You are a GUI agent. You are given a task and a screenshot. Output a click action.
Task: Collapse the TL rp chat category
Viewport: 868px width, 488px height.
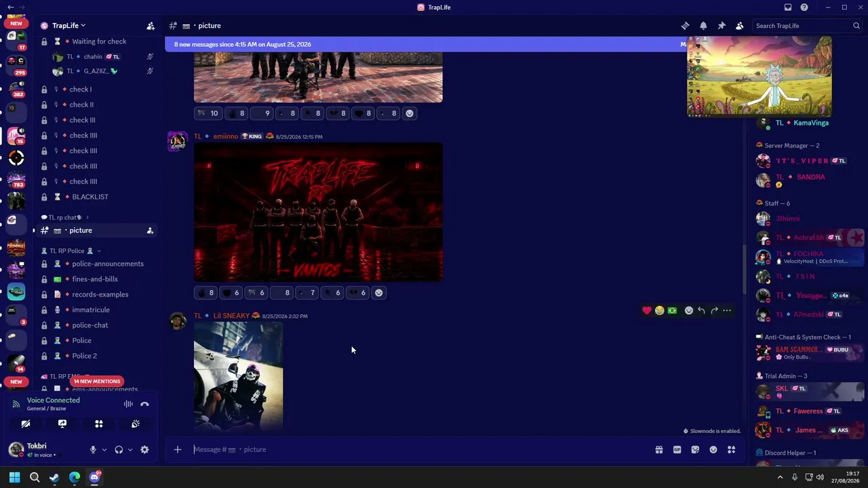(65, 218)
